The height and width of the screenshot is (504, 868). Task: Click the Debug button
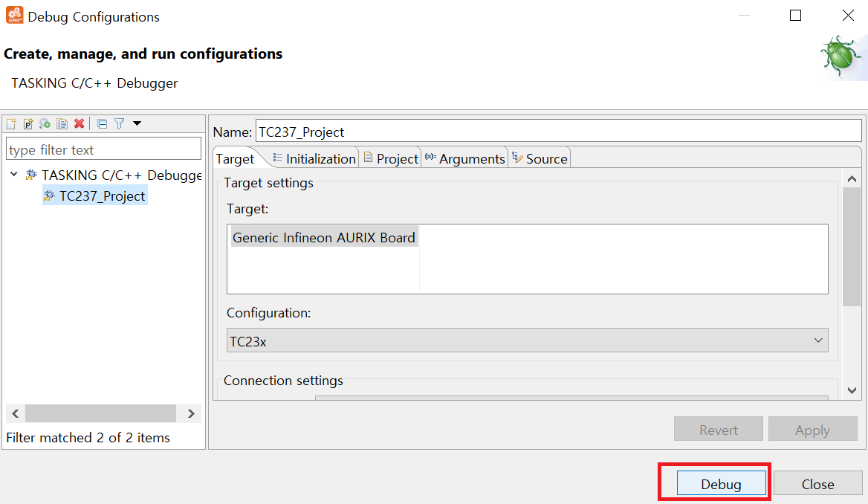click(x=721, y=483)
